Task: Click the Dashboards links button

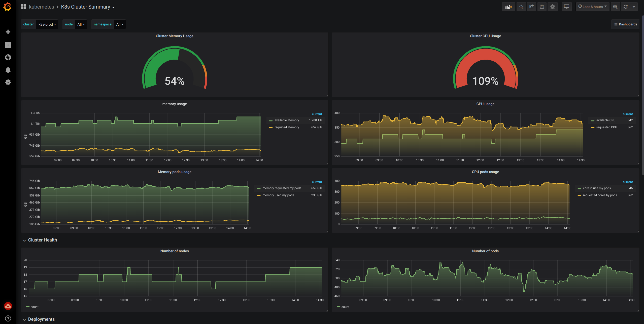Action: (x=625, y=24)
